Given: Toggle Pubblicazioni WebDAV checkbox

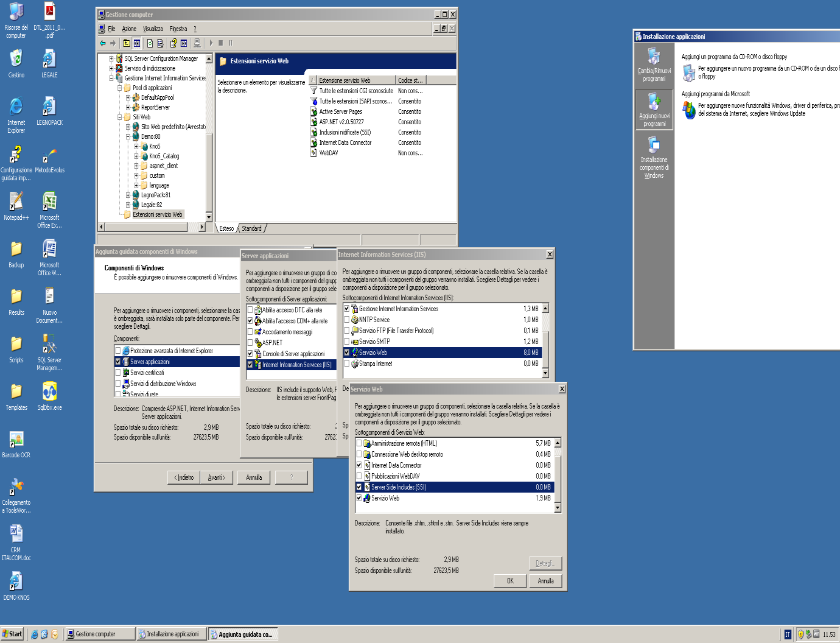Looking at the screenshot, I should coord(359,476).
